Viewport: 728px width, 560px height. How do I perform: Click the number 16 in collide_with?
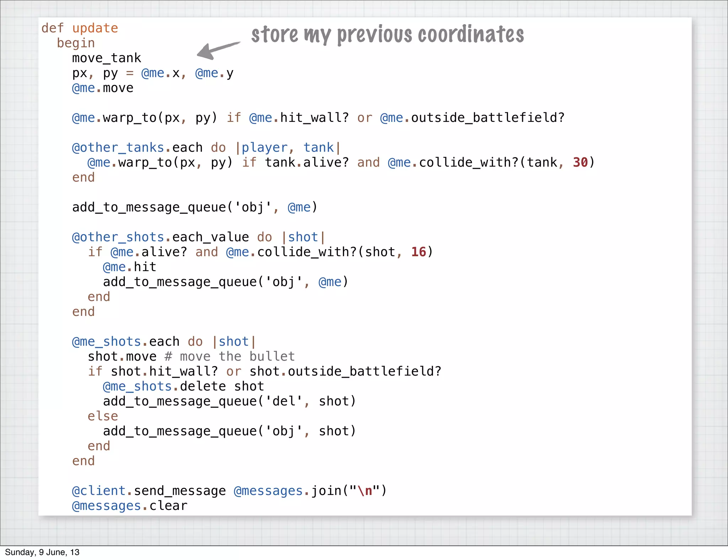418,252
